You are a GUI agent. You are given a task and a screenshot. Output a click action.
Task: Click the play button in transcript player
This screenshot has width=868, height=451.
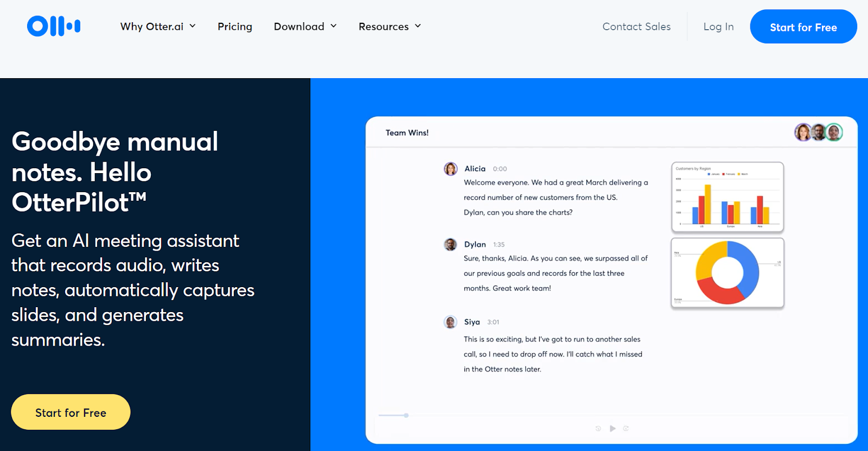(612, 428)
